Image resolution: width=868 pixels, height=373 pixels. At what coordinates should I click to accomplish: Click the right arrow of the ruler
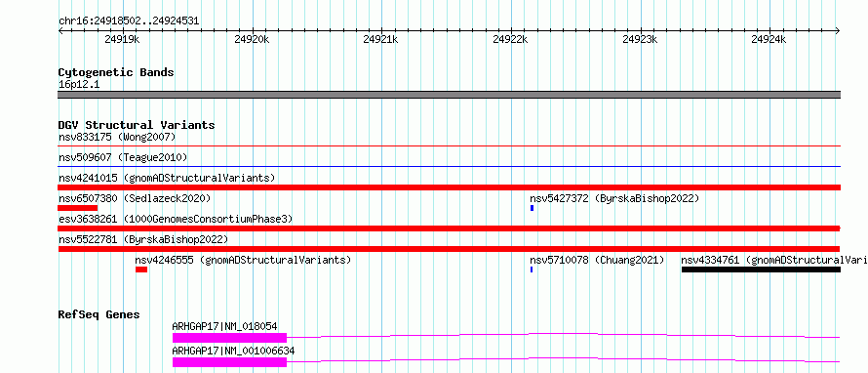[x=838, y=30]
